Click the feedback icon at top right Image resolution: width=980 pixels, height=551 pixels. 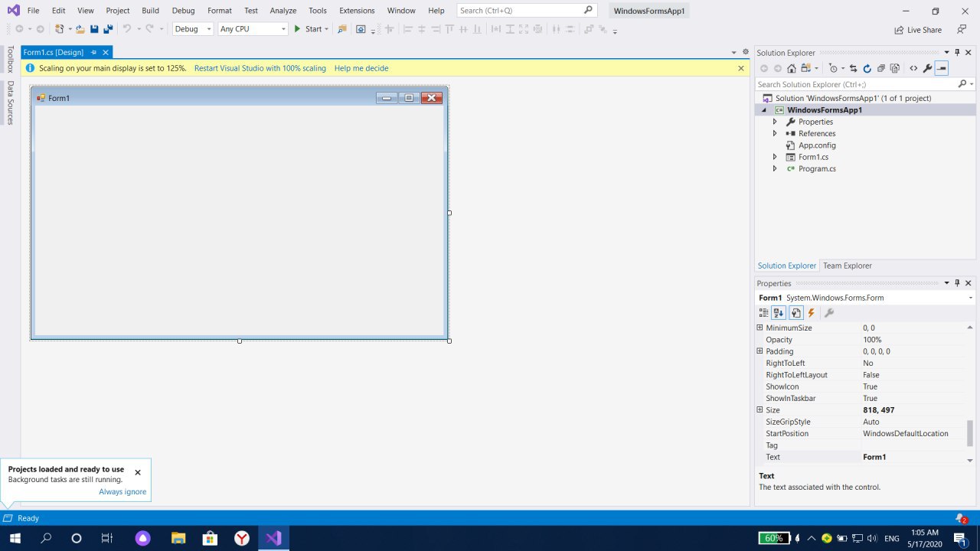(962, 30)
